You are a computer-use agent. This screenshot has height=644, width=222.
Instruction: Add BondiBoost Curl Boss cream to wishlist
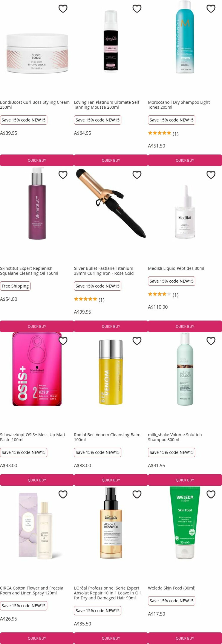coord(63,9)
